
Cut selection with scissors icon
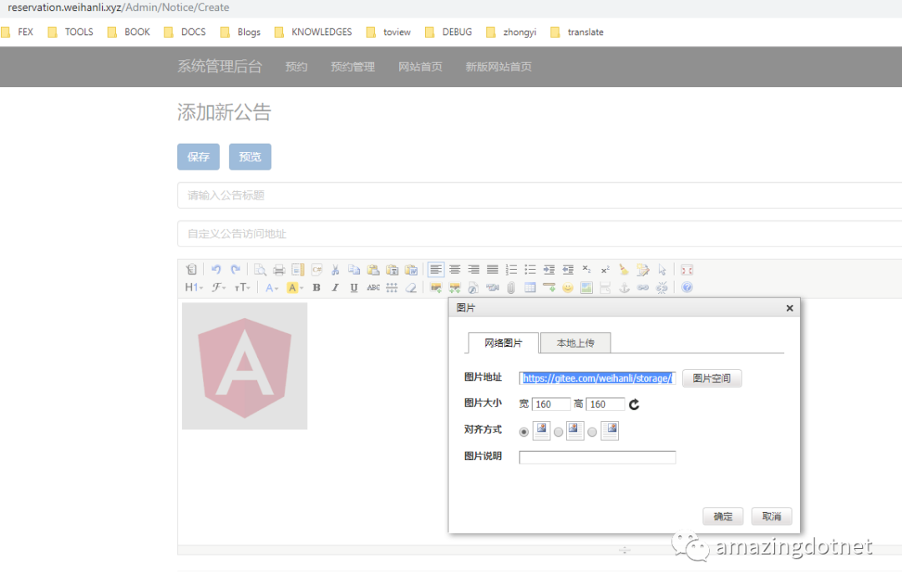click(x=336, y=269)
